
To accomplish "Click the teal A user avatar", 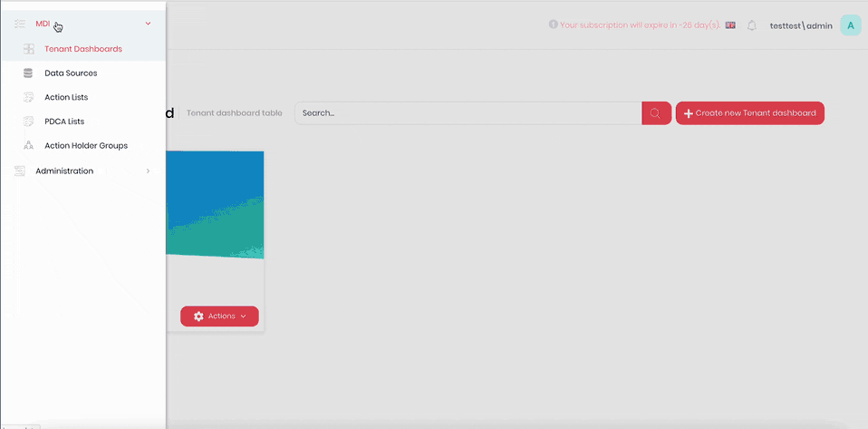I will pos(851,25).
